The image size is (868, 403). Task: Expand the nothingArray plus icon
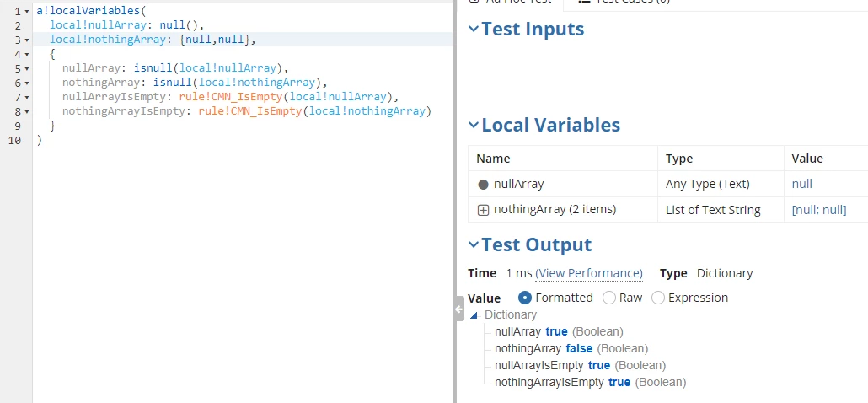point(483,211)
